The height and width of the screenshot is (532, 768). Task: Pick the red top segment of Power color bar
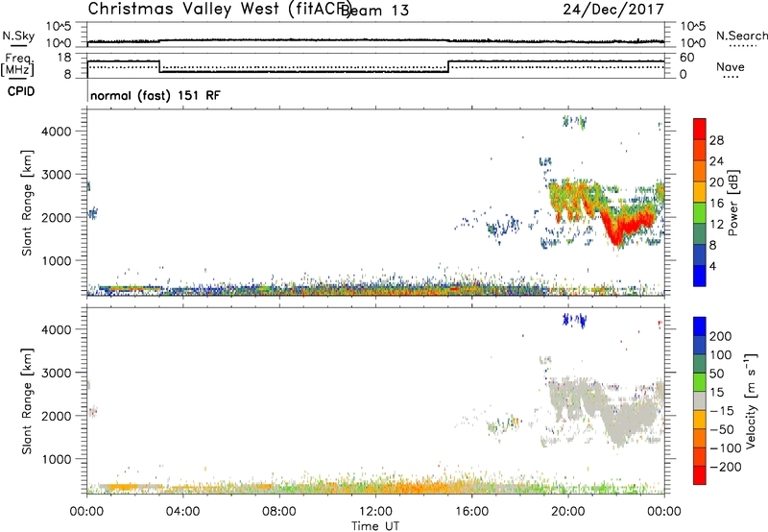pos(700,129)
